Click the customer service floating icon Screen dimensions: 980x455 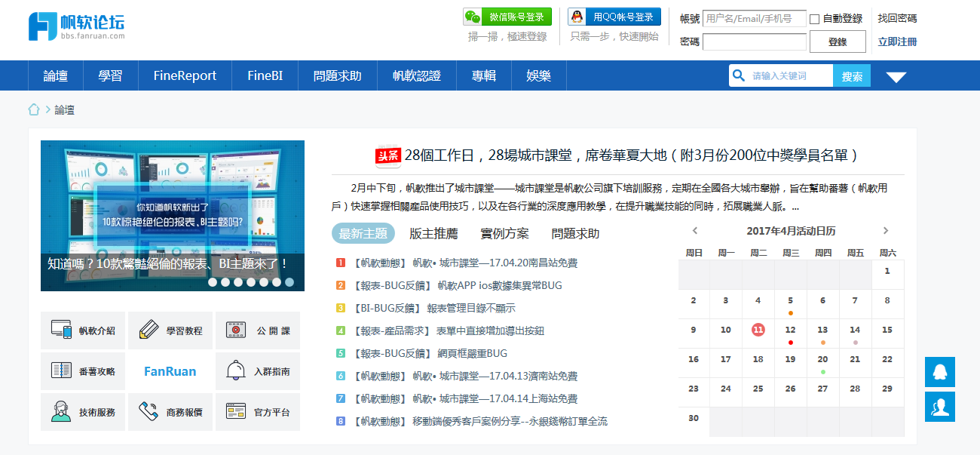tap(940, 407)
